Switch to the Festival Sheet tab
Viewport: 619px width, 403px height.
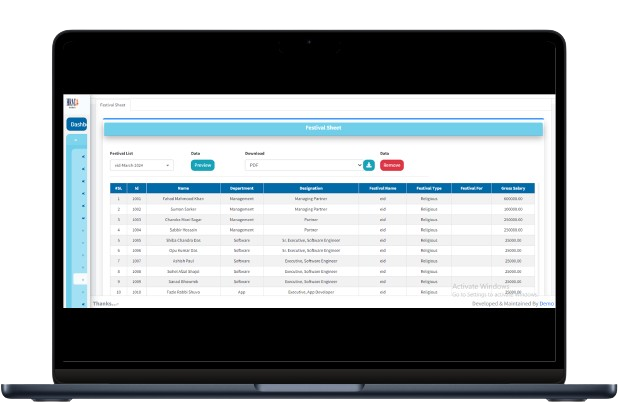[113, 105]
